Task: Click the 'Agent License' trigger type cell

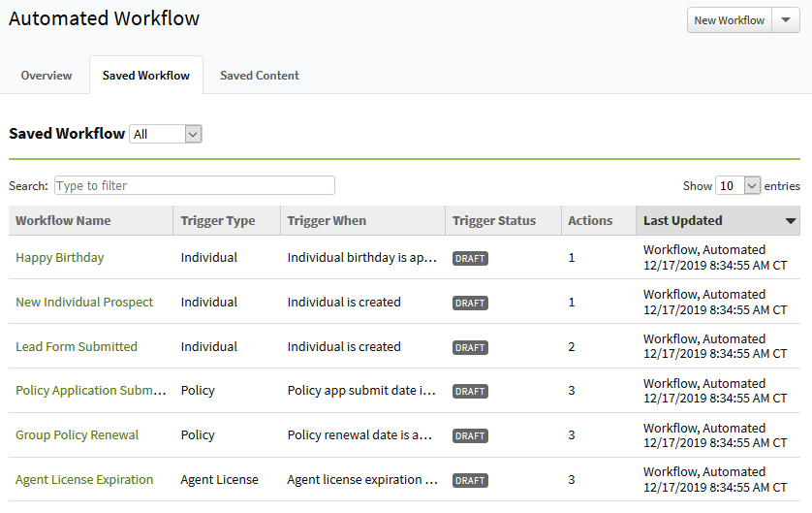Action: coord(220,479)
